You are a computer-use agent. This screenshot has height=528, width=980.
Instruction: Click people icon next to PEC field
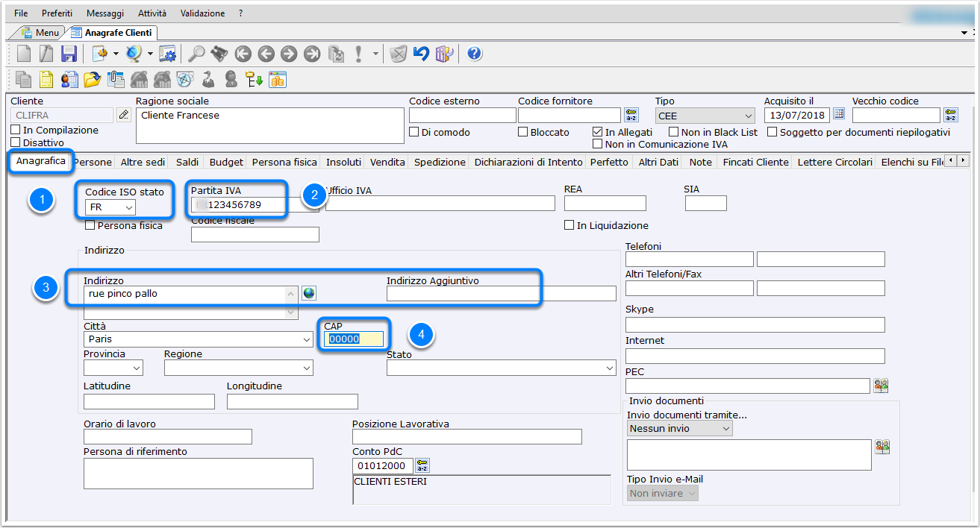point(881,386)
